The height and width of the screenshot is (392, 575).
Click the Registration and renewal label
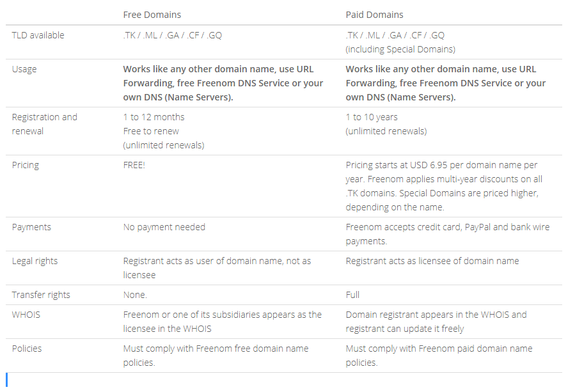pyautogui.click(x=44, y=124)
